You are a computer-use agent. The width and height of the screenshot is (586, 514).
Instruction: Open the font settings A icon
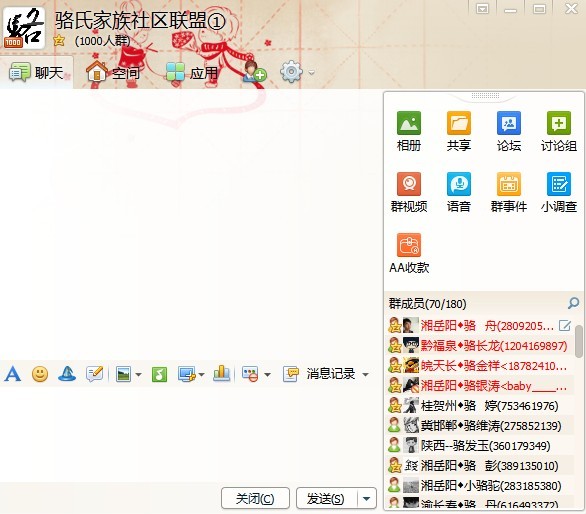[x=12, y=374]
